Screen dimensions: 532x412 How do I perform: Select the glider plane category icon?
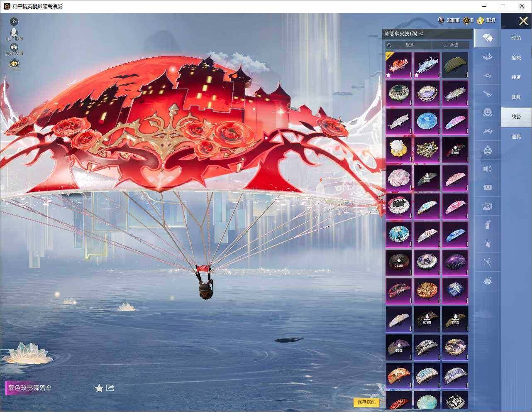tap(488, 131)
